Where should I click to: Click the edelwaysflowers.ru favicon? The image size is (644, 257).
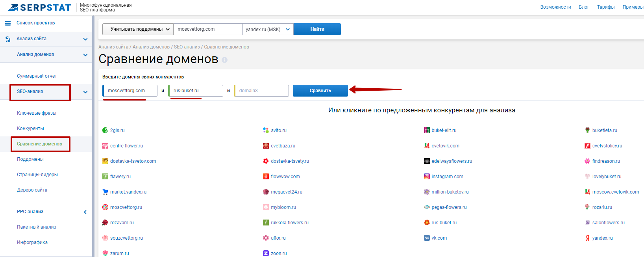[x=427, y=161]
